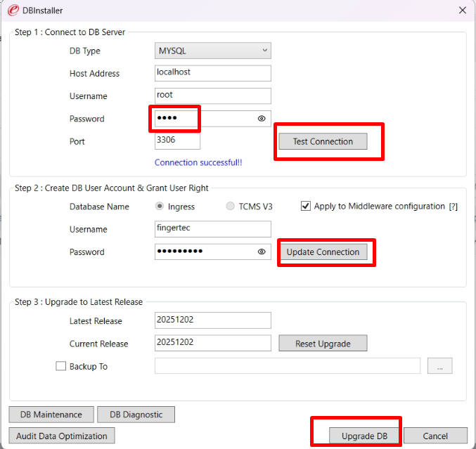Enable the Backup To checkbox

pyautogui.click(x=60, y=366)
